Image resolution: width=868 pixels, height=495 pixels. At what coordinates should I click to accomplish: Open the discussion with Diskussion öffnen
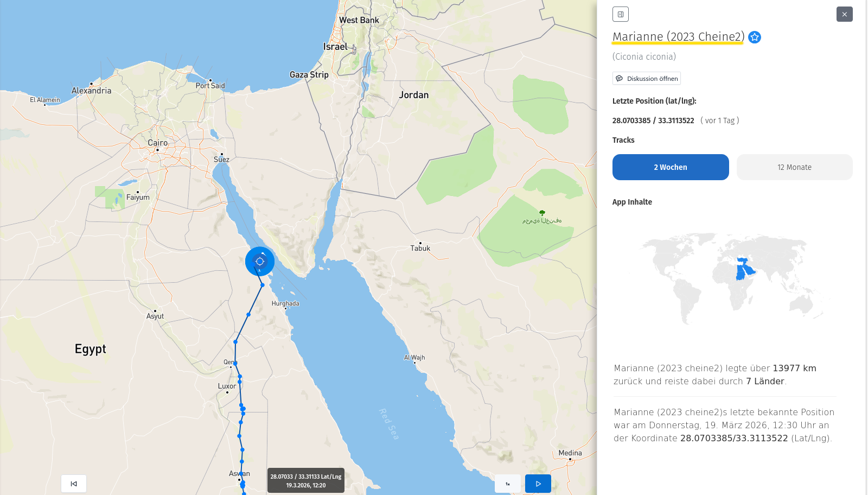646,79
